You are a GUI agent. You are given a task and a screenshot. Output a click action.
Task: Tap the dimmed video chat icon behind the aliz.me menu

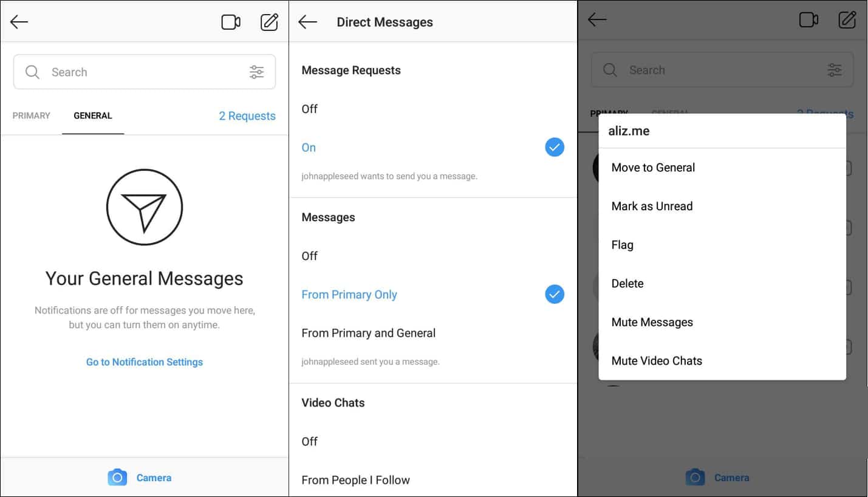click(x=808, y=20)
